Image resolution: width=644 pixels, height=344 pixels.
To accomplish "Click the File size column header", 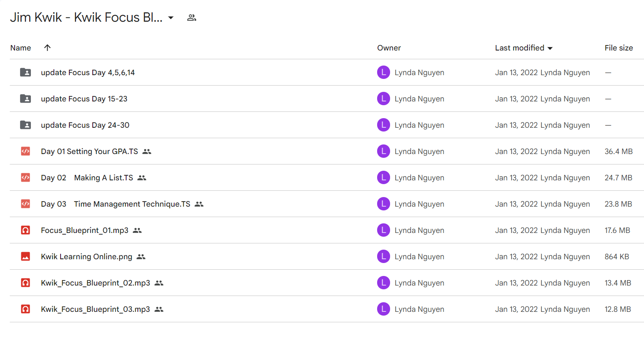I will click(619, 48).
